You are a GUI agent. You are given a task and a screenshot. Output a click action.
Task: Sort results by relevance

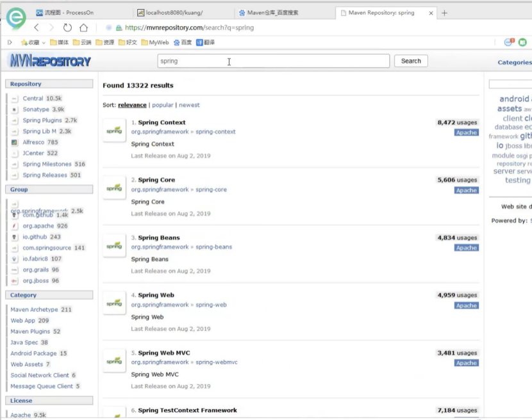click(x=132, y=105)
